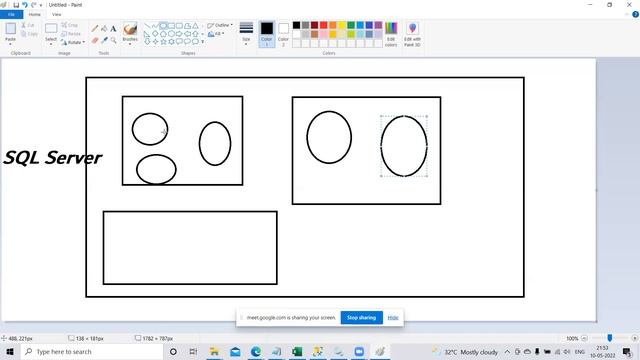This screenshot has width=640, height=360.
Task: Pick the green palette swatch
Action: pos(351,25)
